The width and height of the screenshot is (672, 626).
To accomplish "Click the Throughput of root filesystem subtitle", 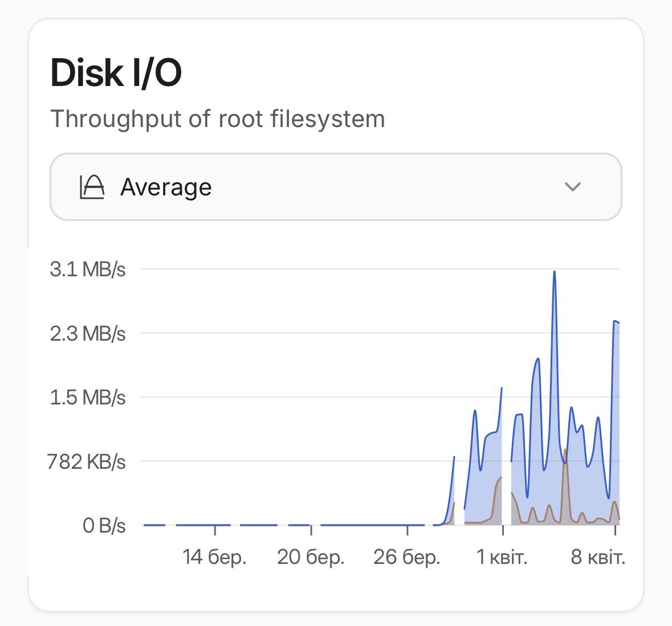I will [218, 119].
